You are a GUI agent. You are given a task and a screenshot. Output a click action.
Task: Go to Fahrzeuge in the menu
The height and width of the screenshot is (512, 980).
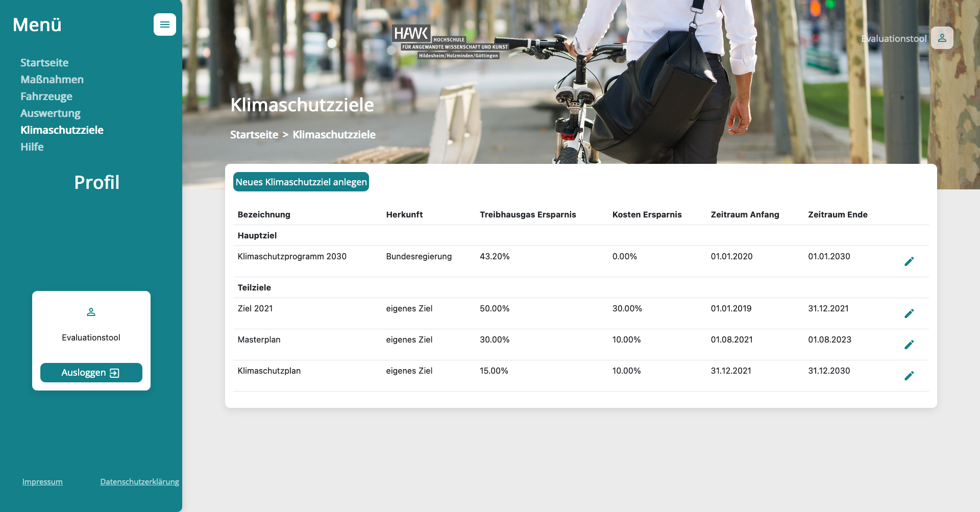[x=46, y=96]
